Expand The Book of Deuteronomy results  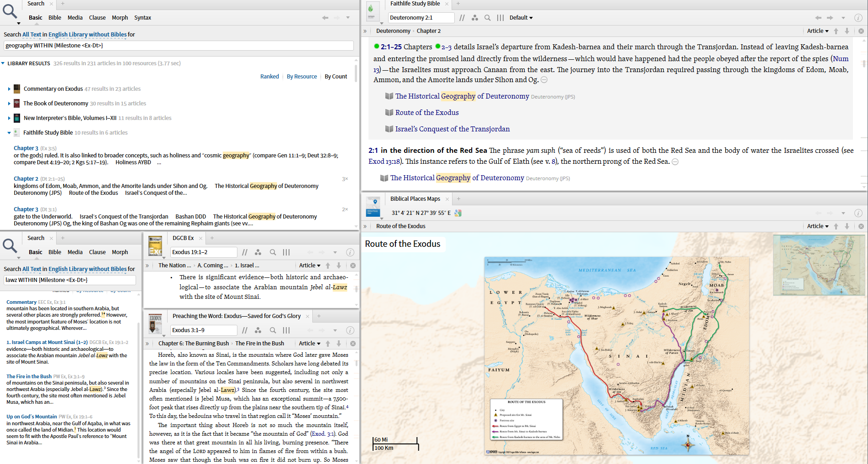(x=9, y=104)
